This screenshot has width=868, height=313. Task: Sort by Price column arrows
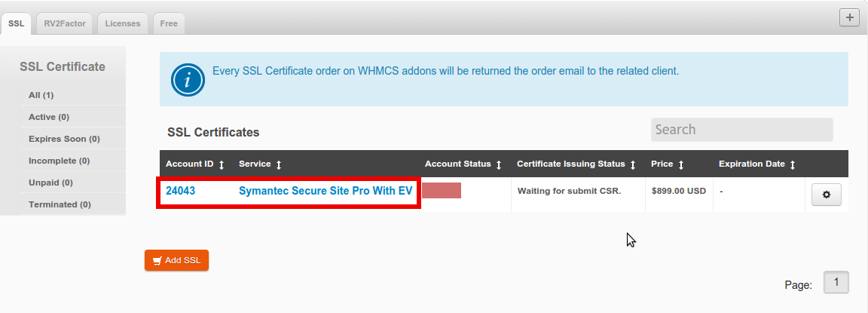[681, 164]
